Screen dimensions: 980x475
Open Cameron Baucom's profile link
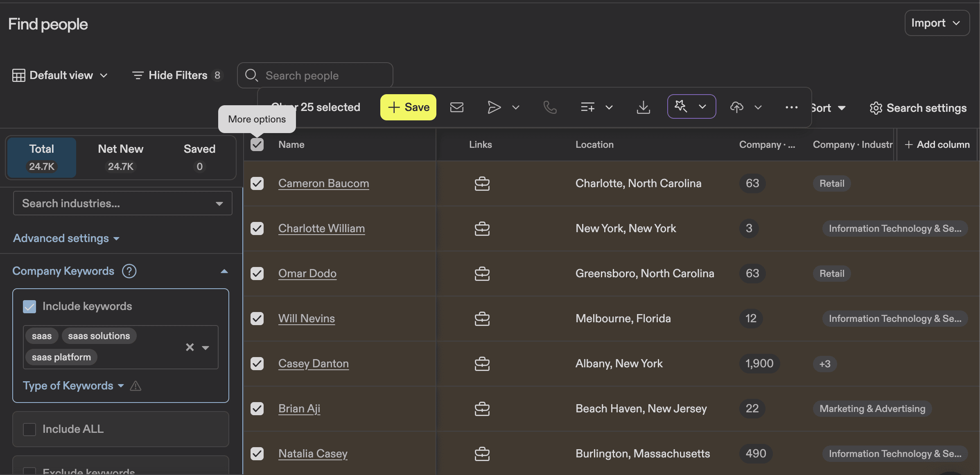[x=323, y=183]
